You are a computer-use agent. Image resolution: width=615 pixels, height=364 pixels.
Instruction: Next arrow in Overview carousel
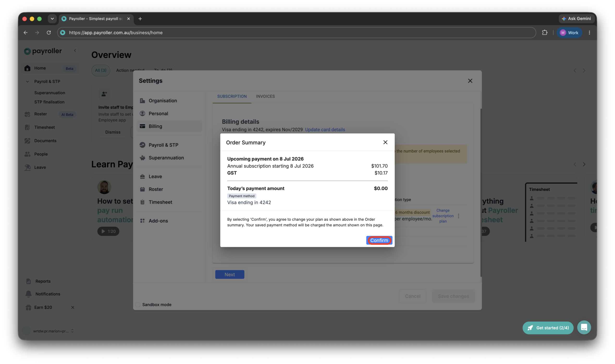[x=584, y=71]
